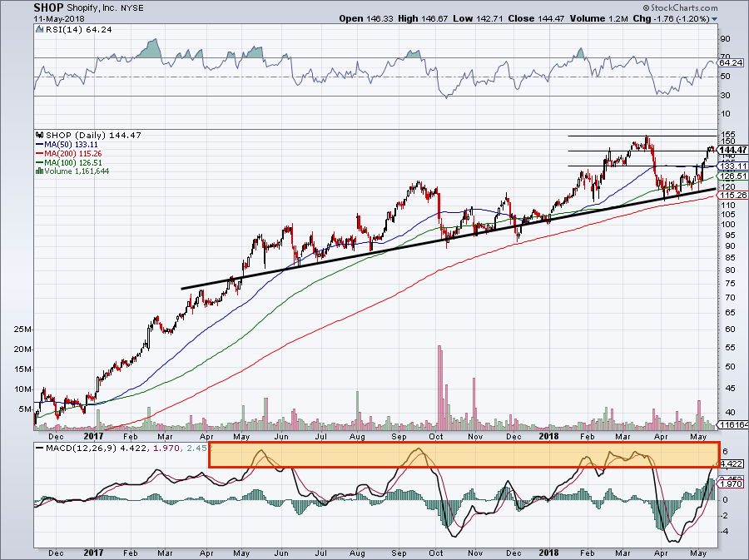Click the red MA(200) legend line
The image size is (749, 560).
point(40,154)
